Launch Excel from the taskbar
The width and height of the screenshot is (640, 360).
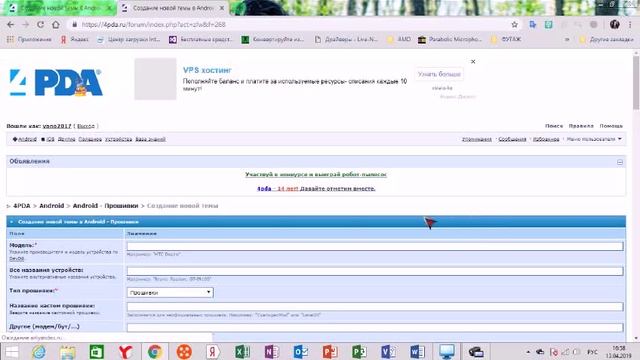point(242,352)
